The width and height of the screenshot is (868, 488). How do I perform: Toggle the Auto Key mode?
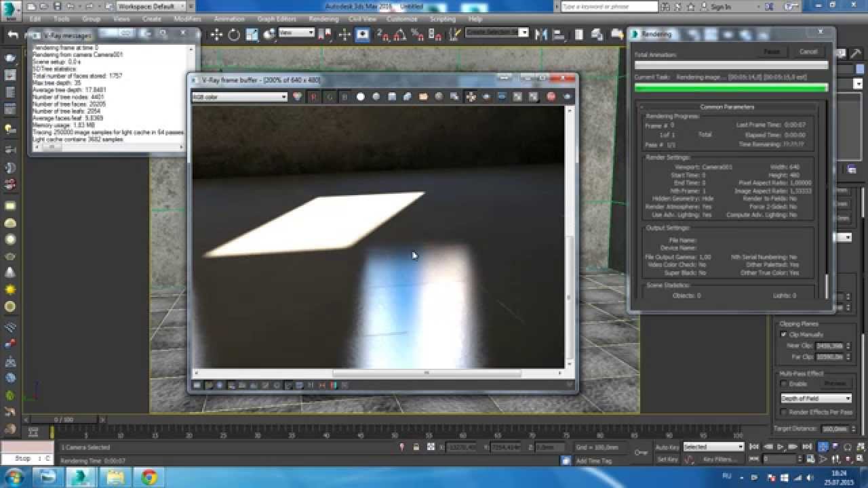pos(667,447)
